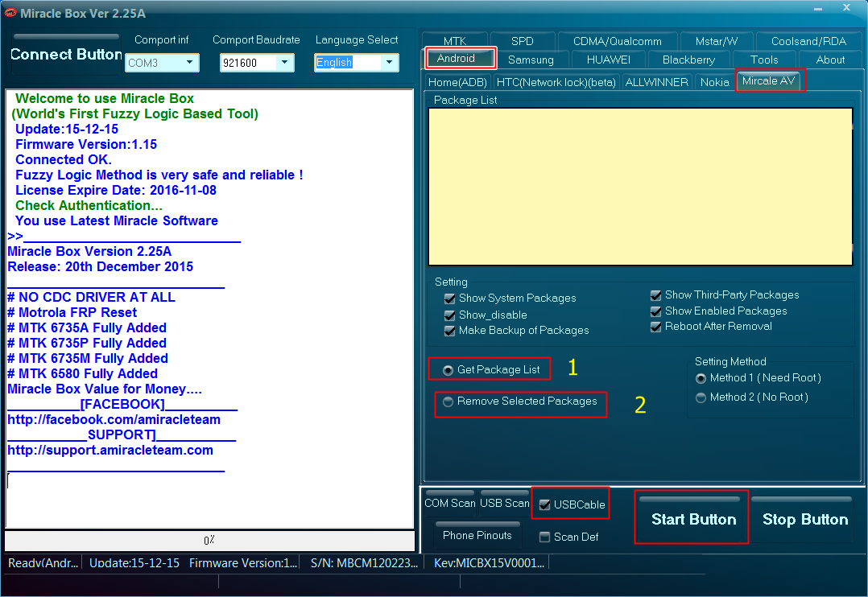Open the Tools tab
Screen dimensions: 868x597
coord(764,60)
